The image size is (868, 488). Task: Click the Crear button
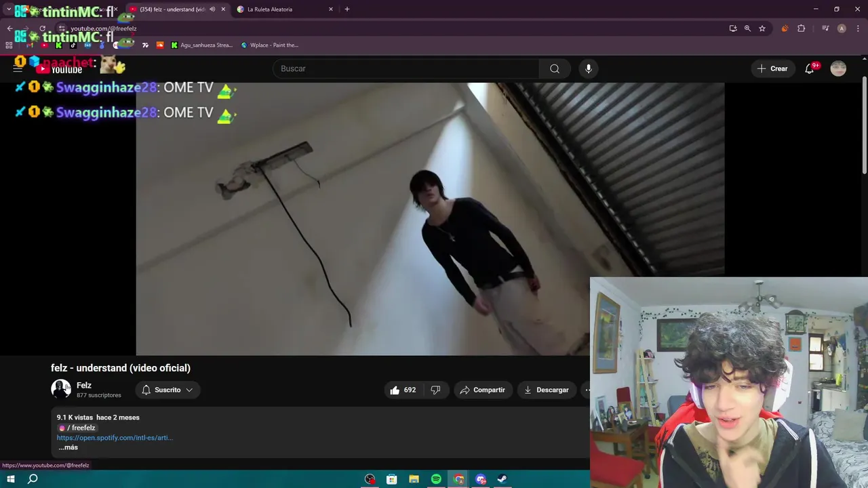[x=772, y=68]
